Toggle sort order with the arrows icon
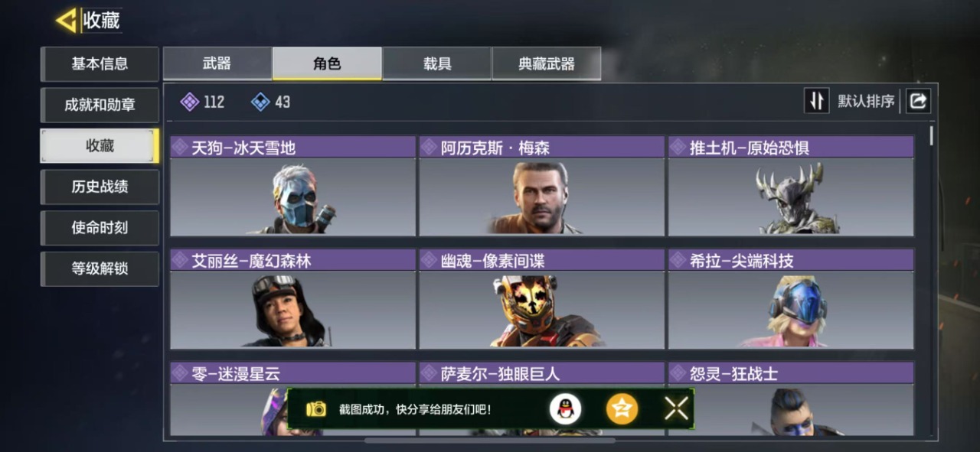Viewport: 980px width, 452px height. (816, 101)
